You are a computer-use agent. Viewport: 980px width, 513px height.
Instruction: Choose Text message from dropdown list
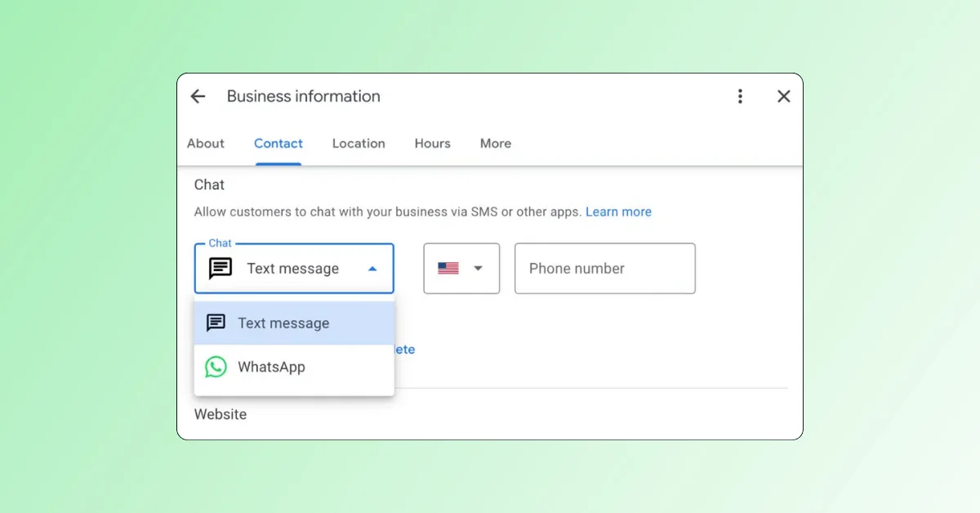pyautogui.click(x=294, y=323)
